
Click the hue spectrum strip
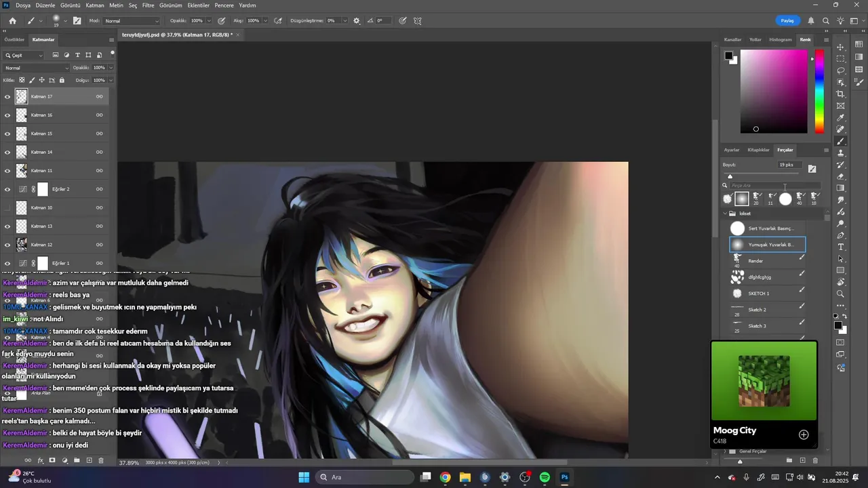(819, 91)
